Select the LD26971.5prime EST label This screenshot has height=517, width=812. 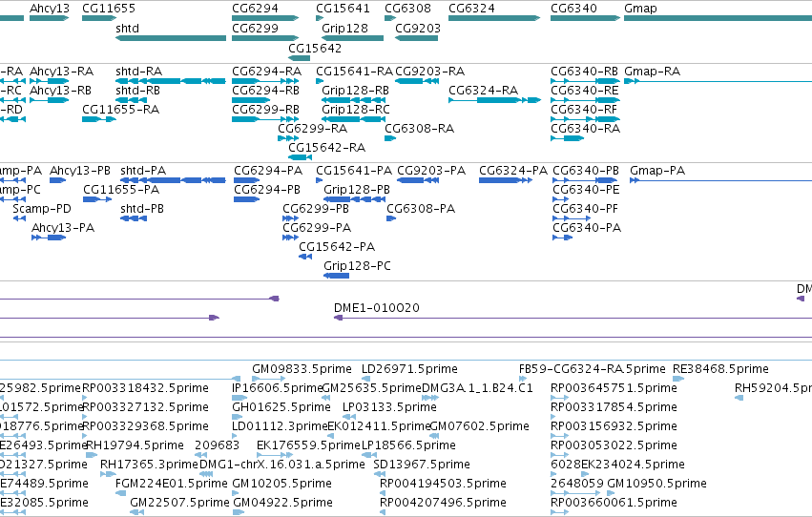409,369
